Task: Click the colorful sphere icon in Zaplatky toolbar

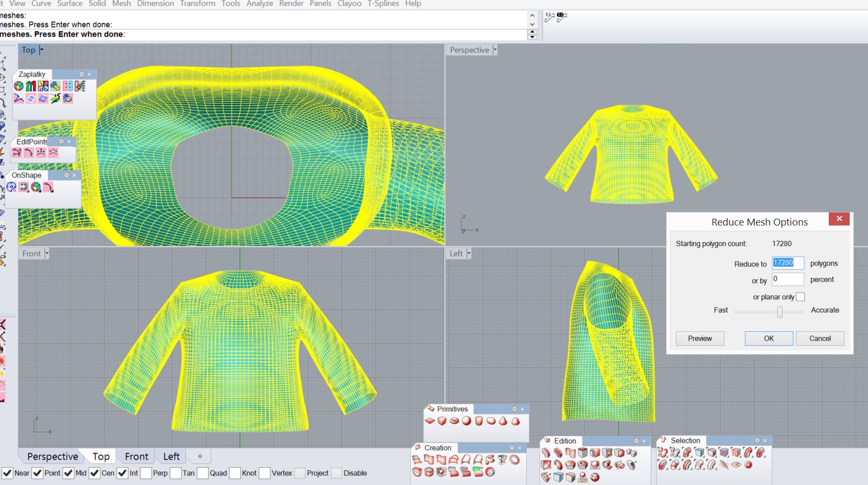Action: [19, 86]
